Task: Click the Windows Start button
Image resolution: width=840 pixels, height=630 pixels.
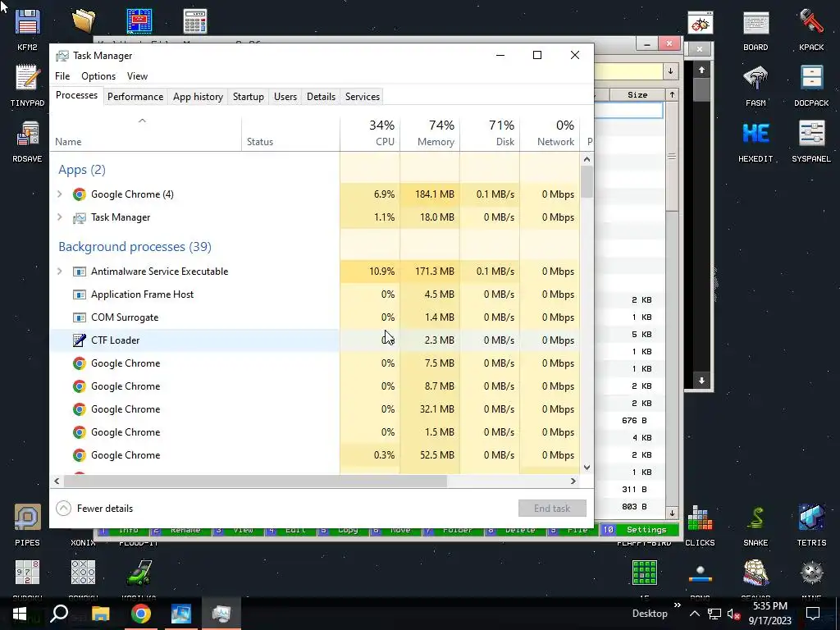Action: coord(20,614)
